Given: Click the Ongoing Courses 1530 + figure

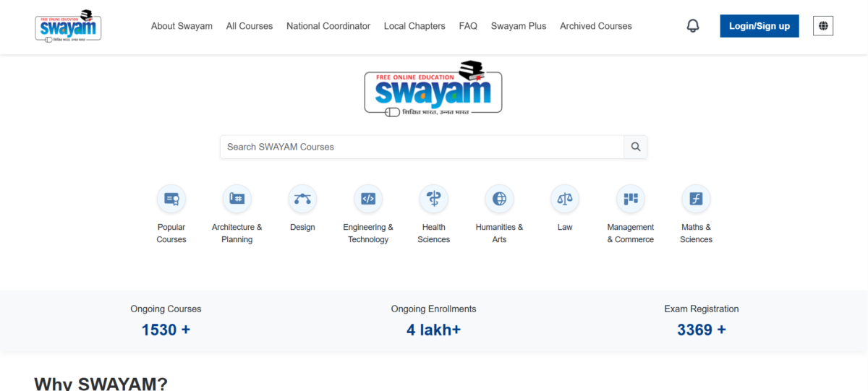Looking at the screenshot, I should pyautogui.click(x=166, y=330).
